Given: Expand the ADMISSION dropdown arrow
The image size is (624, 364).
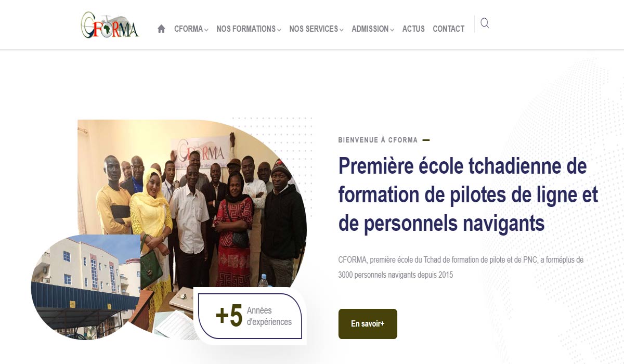Looking at the screenshot, I should coord(392,30).
